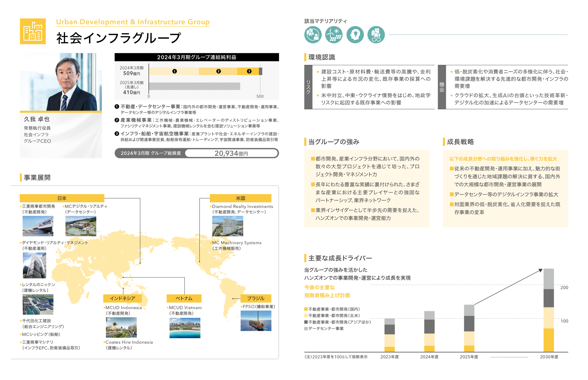Select the lightbulb head materiality icon

tap(355, 35)
